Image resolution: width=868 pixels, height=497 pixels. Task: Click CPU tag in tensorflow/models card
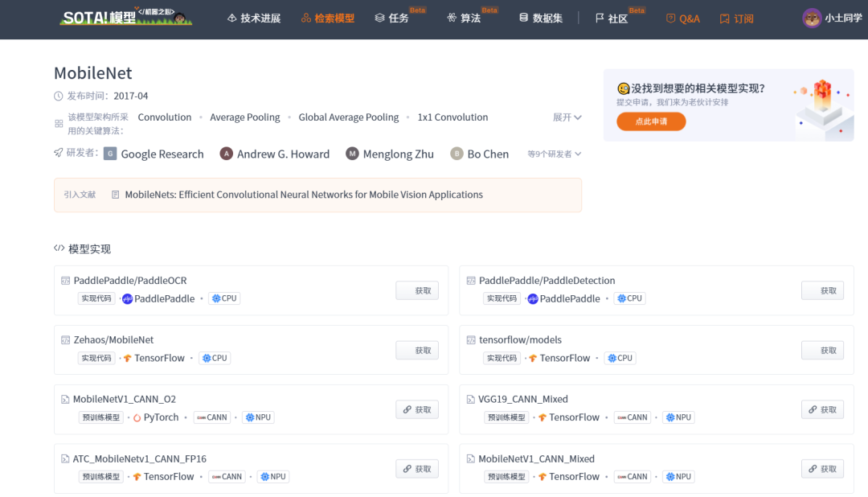pos(620,358)
